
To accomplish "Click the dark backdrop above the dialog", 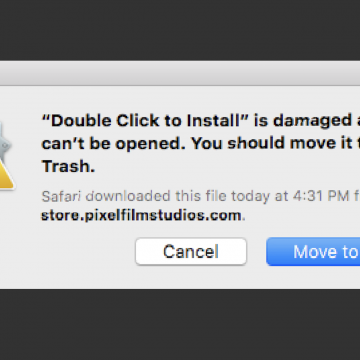I will (180, 30).
